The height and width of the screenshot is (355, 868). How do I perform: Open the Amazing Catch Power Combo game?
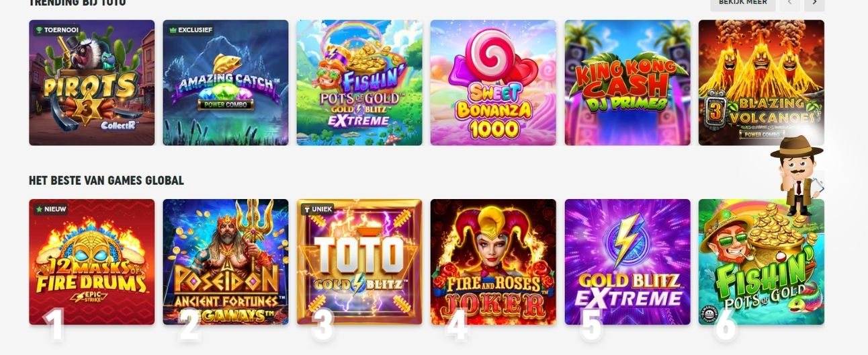coord(226,83)
